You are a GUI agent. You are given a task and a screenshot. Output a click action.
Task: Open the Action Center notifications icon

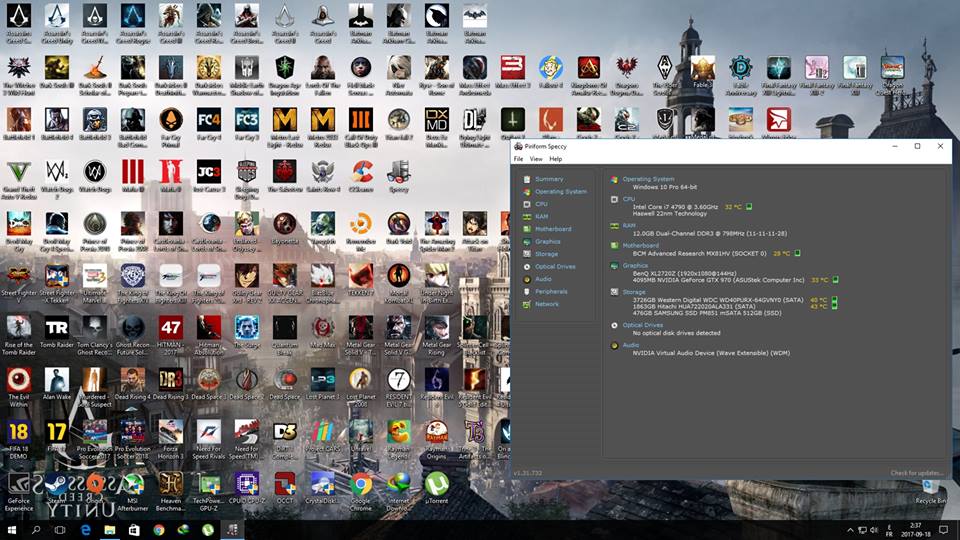tap(943, 530)
